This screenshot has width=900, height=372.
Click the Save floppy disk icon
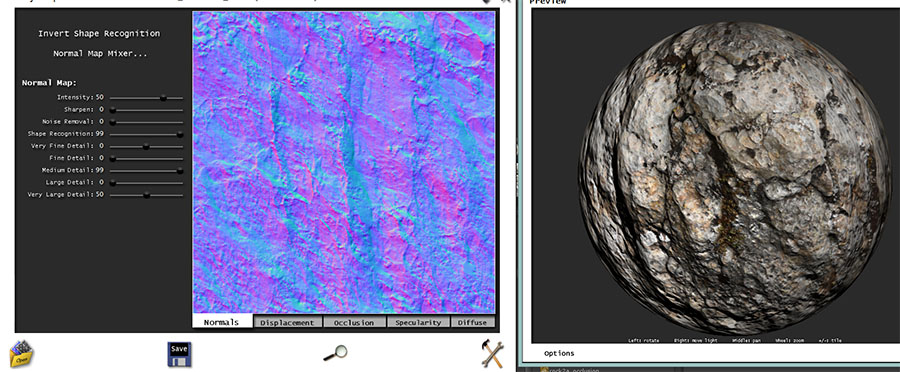point(179,354)
